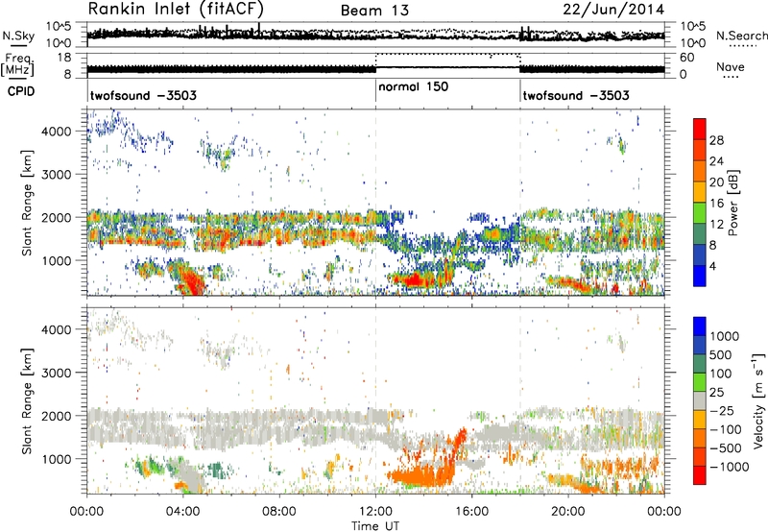Click the "Time UT" axis label
The width and height of the screenshot is (768, 532).
click(375, 526)
